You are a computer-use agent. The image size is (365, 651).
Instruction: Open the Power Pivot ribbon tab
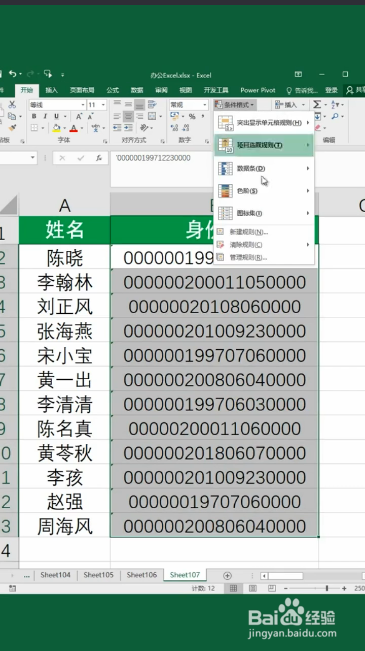click(x=257, y=90)
